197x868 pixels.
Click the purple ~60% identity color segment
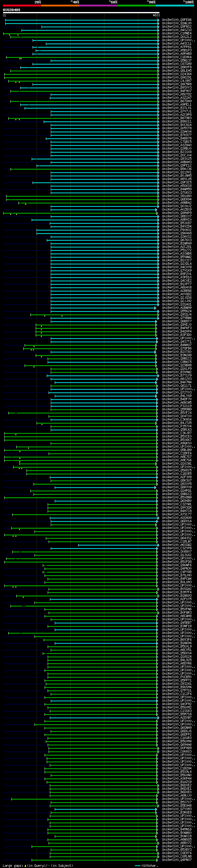[x=99, y=6]
